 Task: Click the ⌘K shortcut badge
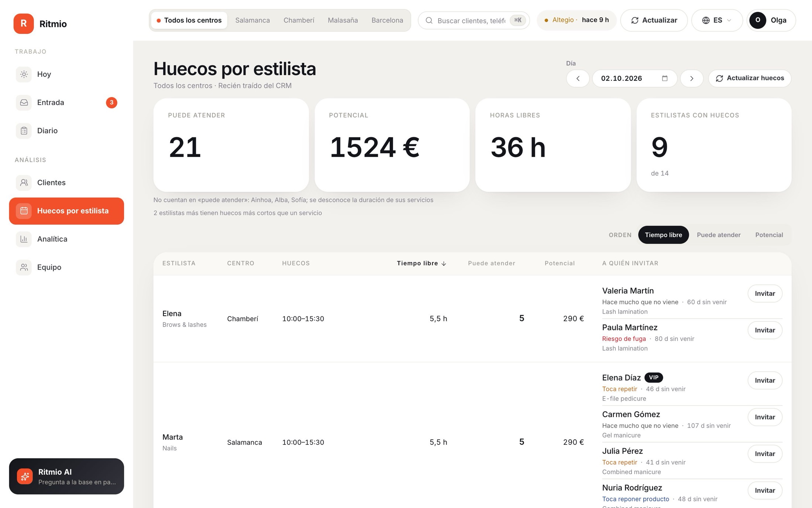(x=518, y=20)
